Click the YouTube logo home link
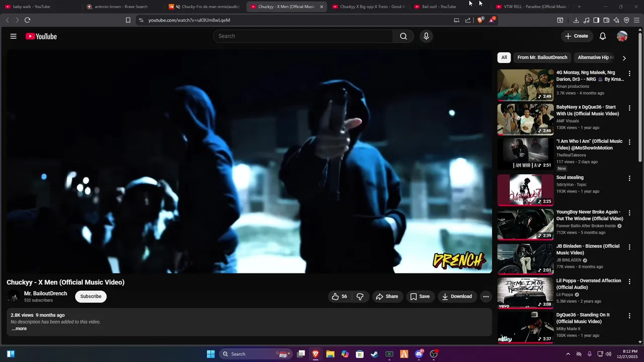 point(41,36)
